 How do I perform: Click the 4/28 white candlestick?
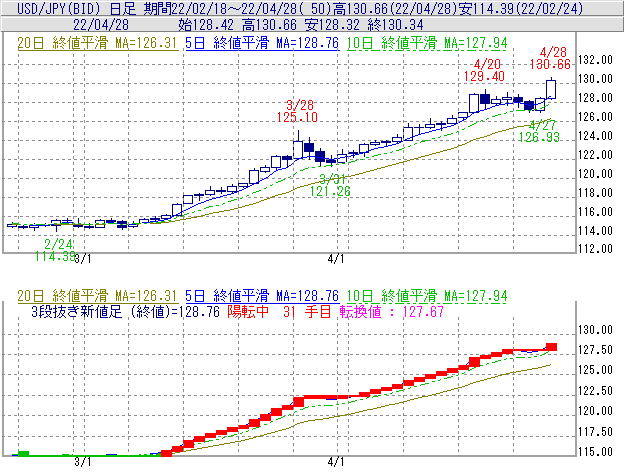(x=551, y=89)
